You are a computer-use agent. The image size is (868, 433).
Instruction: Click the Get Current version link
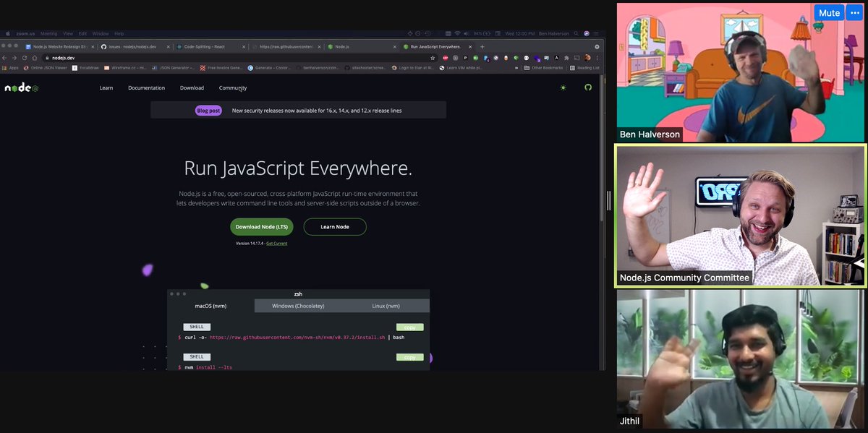276,244
